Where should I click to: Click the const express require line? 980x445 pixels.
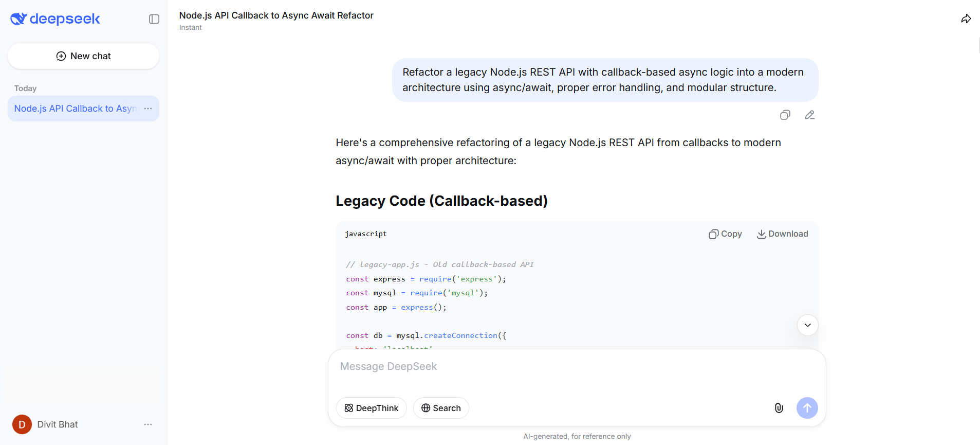click(x=426, y=279)
